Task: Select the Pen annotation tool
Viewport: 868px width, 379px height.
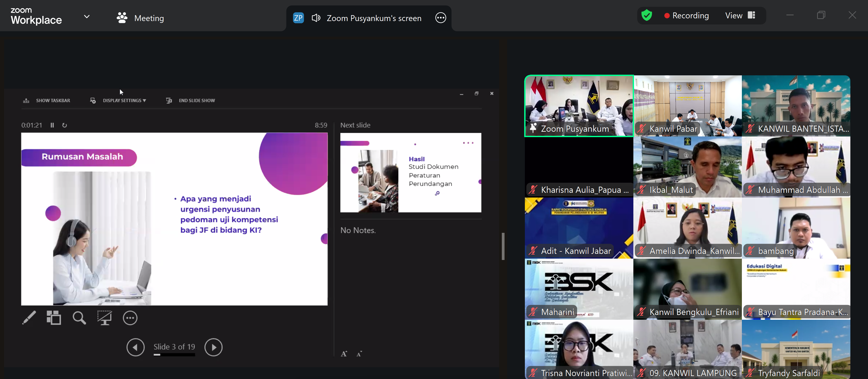Action: pos(29,318)
